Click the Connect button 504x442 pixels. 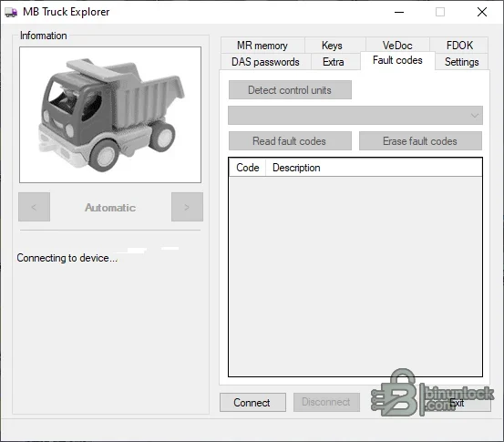click(252, 403)
